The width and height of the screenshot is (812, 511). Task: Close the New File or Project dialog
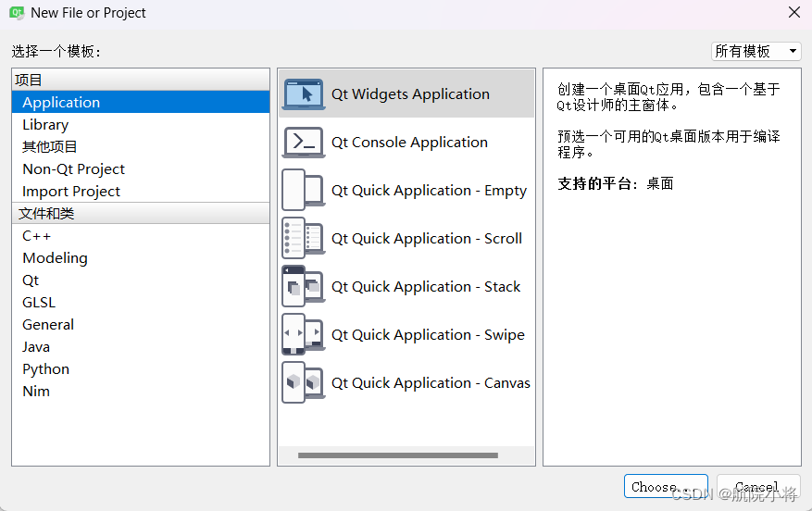793,12
